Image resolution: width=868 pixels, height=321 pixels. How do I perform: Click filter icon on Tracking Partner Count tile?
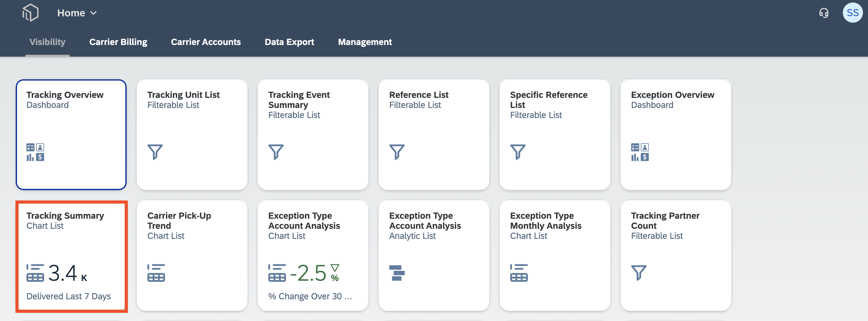click(638, 273)
